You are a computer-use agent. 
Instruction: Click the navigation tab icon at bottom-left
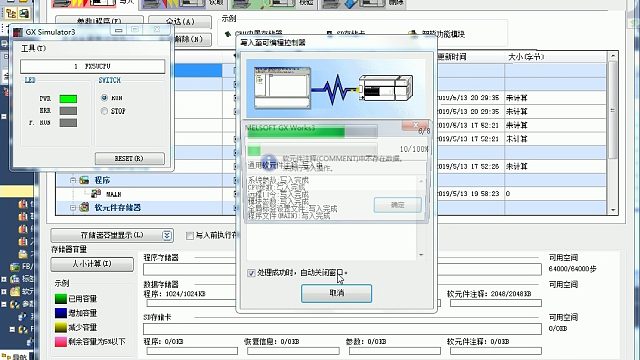click(7, 357)
